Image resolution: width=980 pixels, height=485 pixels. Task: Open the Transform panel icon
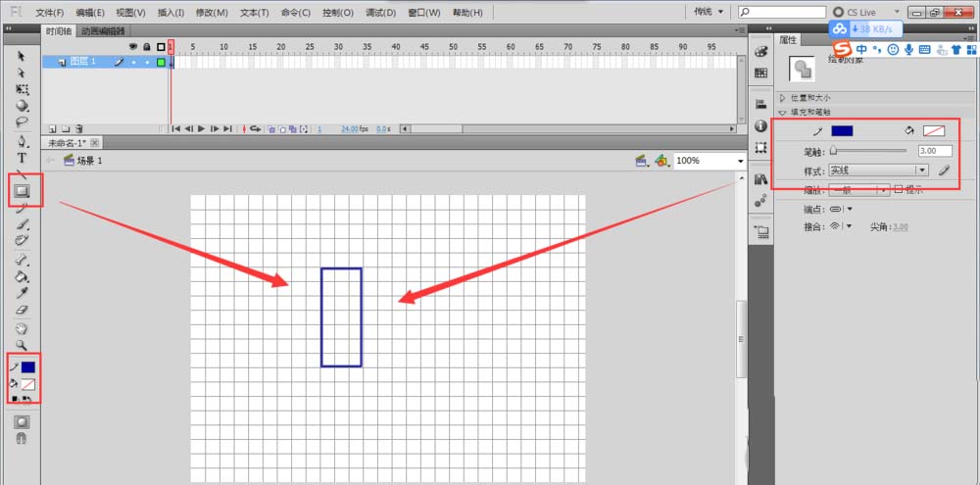pyautogui.click(x=760, y=148)
